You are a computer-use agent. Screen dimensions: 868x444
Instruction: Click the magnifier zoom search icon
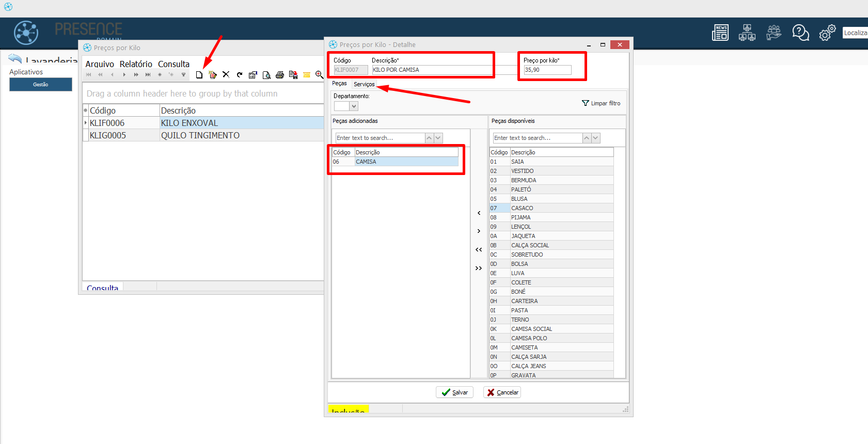pos(319,75)
